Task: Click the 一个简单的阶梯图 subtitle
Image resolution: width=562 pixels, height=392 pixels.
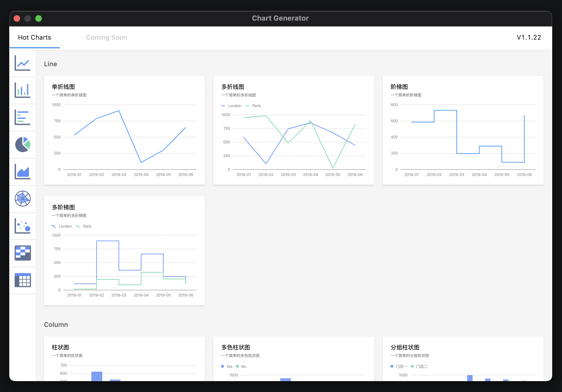Action: [x=406, y=95]
